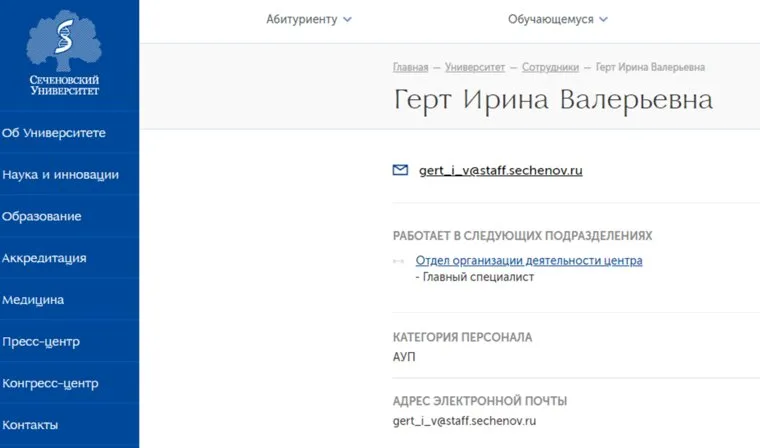The image size is (760, 448).
Task: Open the underlined gert_i_v@staff.sechenov.ru email link
Action: pos(500,170)
